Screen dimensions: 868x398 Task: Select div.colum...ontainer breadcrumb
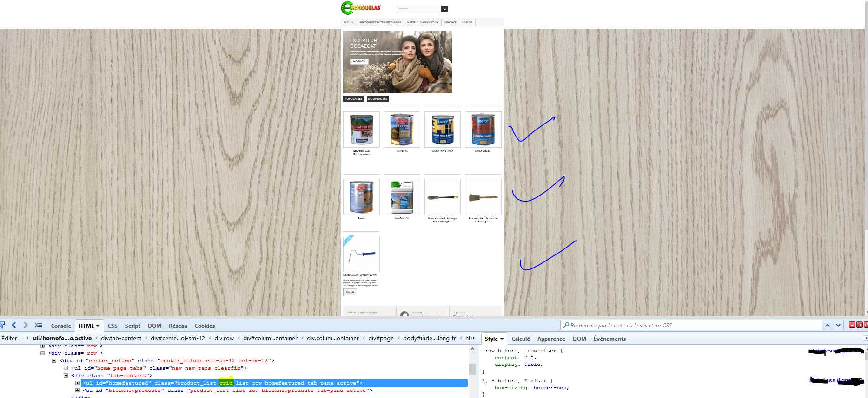point(333,338)
